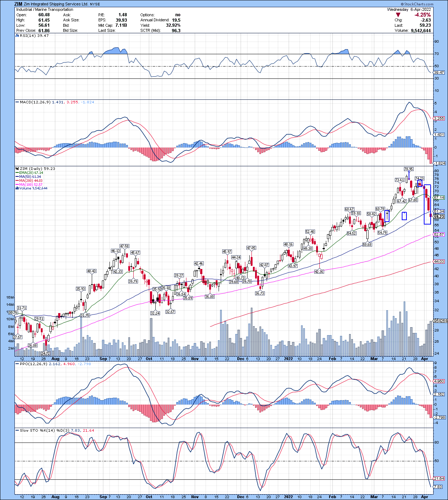Viewport: 448px width, 500px height.
Task: Click the 78.95 peak price label
Action: [x=409, y=169]
